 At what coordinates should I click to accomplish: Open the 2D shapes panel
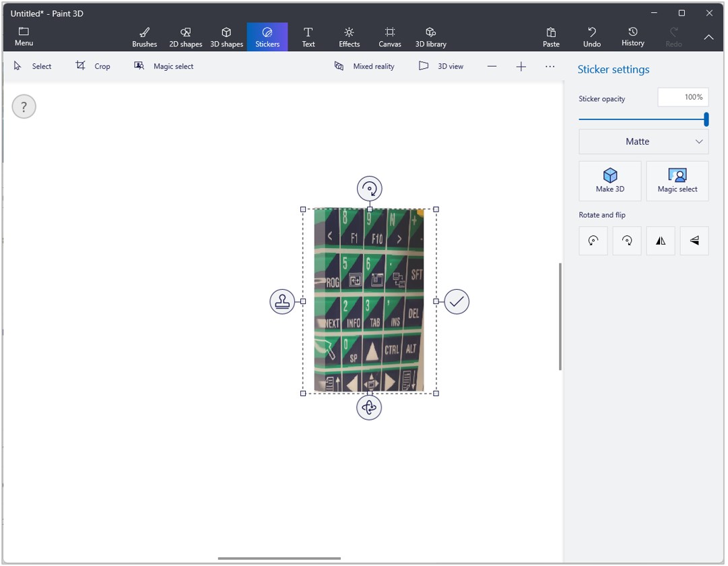click(x=185, y=36)
